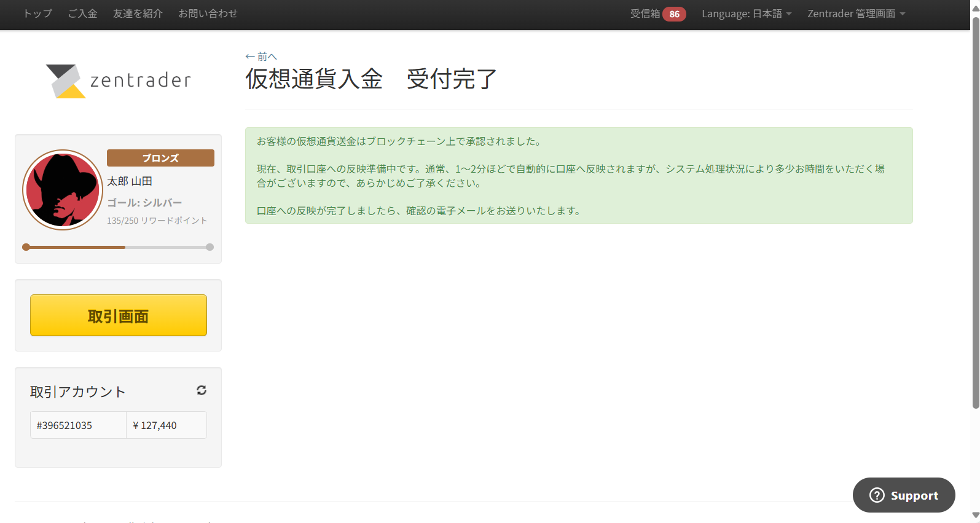Click the 仮想通貨入金 受付完了 heading

pos(371,79)
